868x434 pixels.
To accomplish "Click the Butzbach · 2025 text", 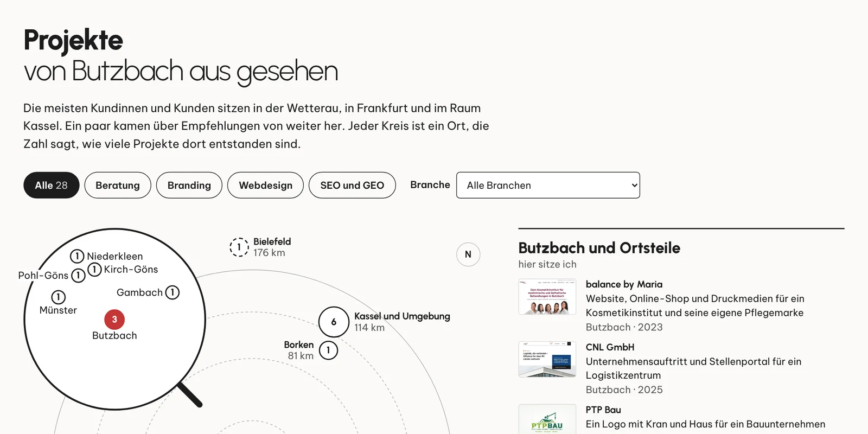I will [x=624, y=390].
